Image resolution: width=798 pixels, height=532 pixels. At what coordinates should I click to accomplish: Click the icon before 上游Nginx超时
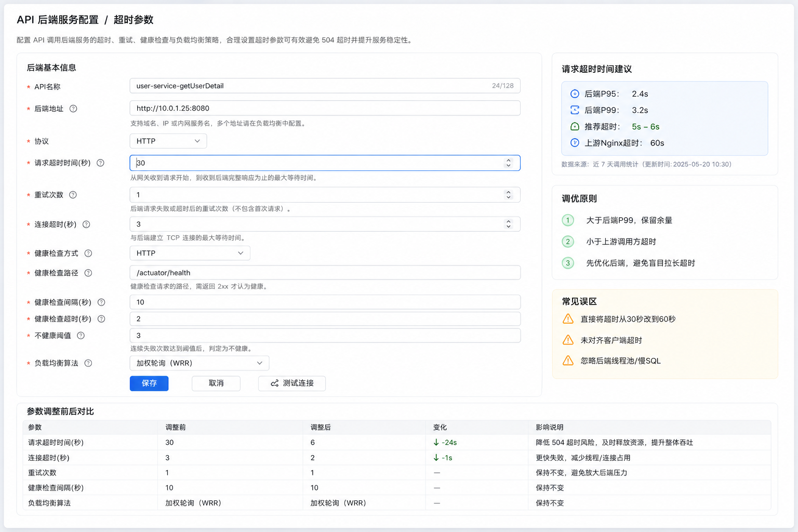click(575, 143)
